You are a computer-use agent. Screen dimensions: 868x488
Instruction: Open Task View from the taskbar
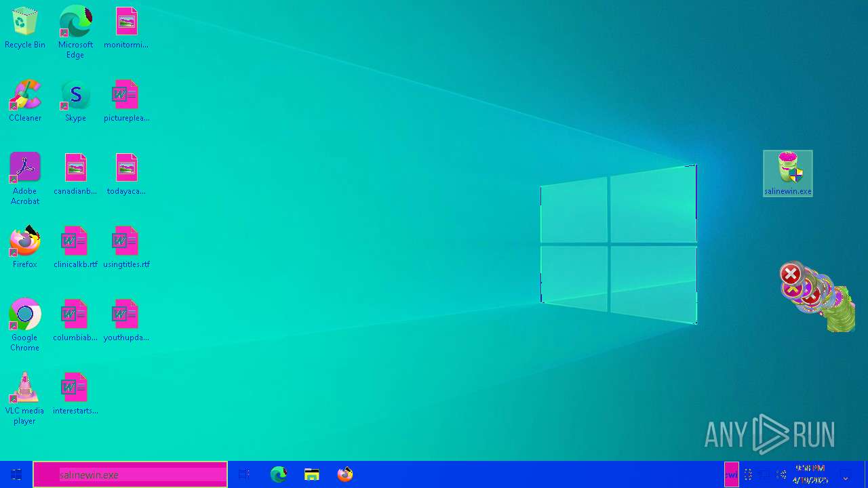tap(244, 474)
